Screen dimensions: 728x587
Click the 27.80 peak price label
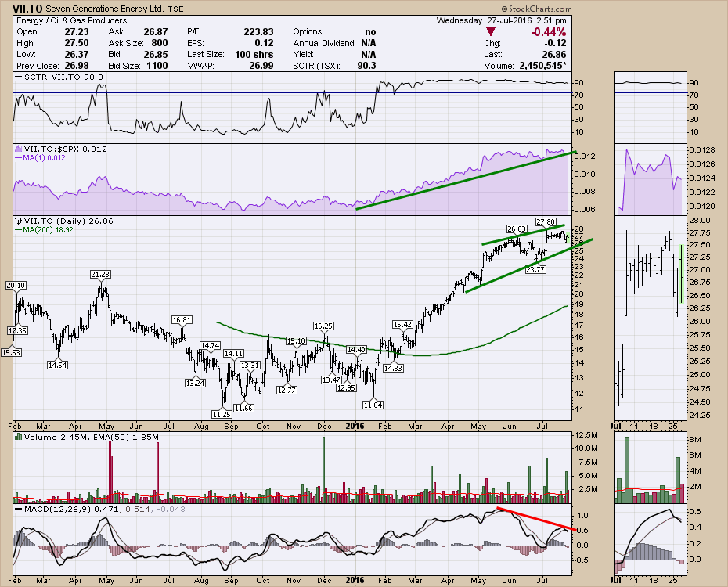(545, 221)
